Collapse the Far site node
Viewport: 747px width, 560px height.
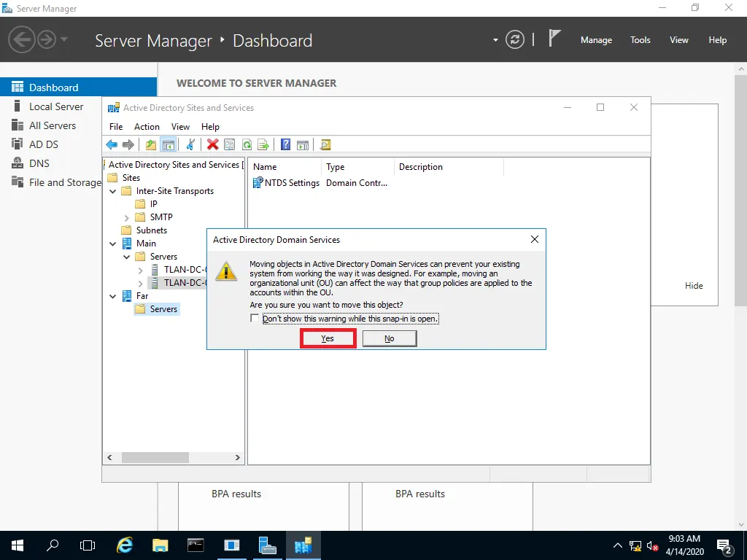(x=113, y=296)
